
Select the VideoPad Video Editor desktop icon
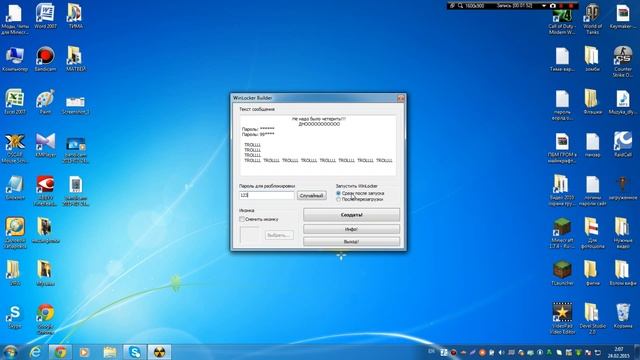tap(562, 319)
